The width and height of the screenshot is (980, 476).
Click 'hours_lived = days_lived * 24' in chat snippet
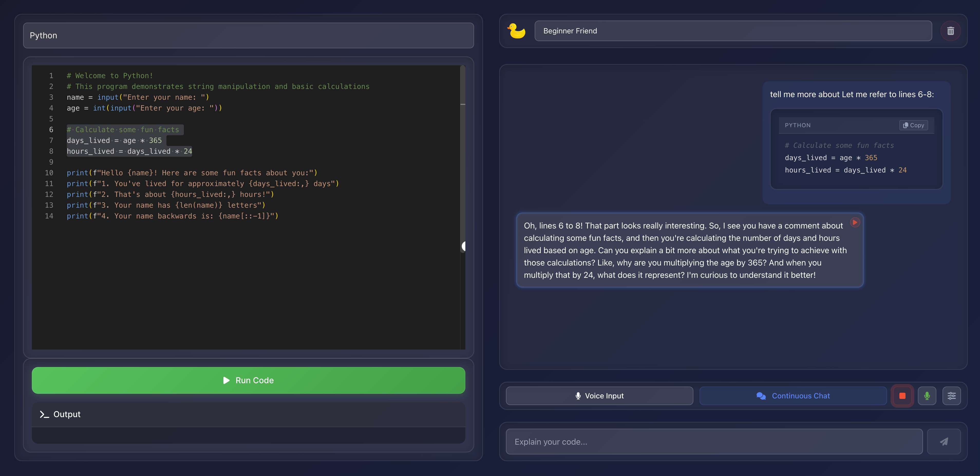846,170
